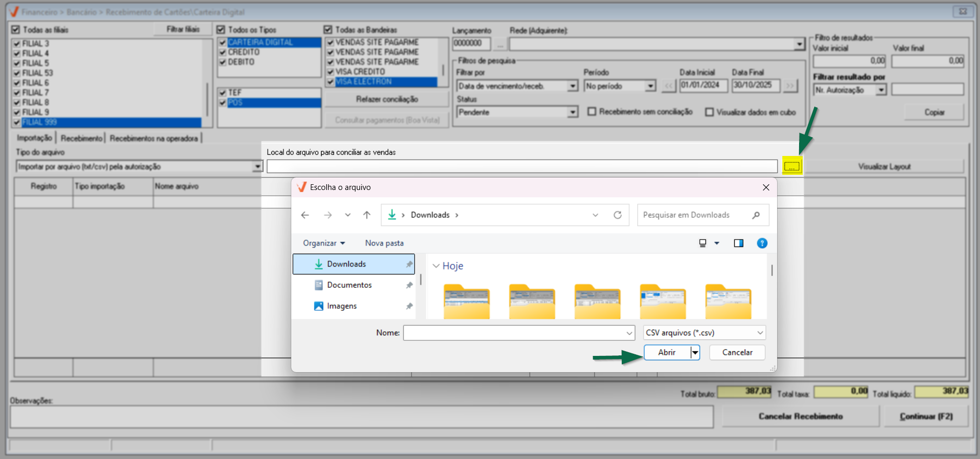This screenshot has width=980, height=459.
Task: Toggle the preview pane icon
Action: click(x=738, y=243)
